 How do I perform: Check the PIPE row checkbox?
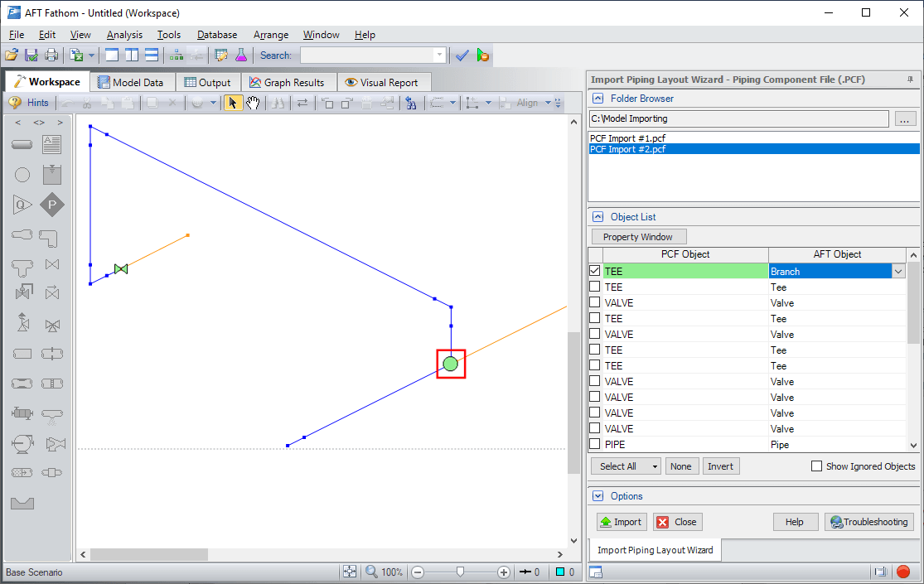coord(595,444)
